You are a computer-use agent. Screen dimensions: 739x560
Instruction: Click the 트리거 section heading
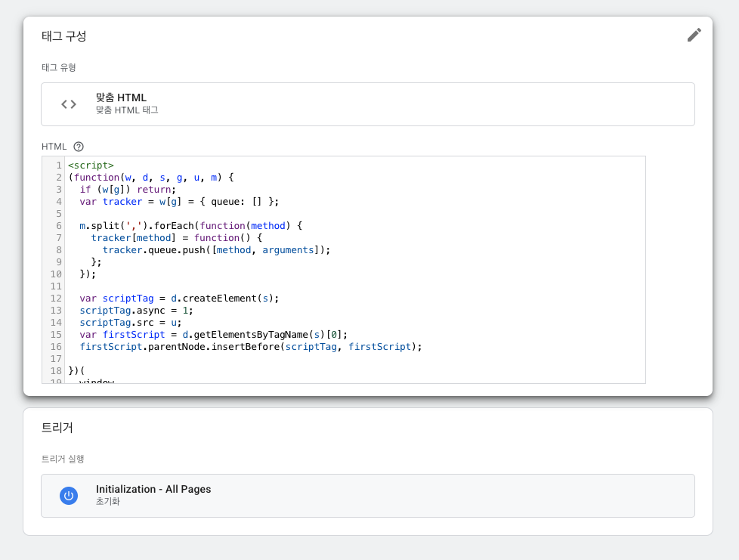coord(57,428)
